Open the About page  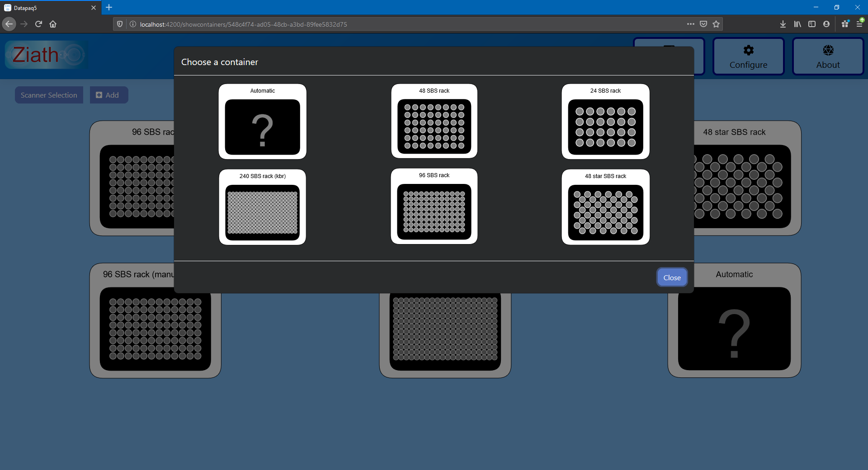click(x=828, y=56)
